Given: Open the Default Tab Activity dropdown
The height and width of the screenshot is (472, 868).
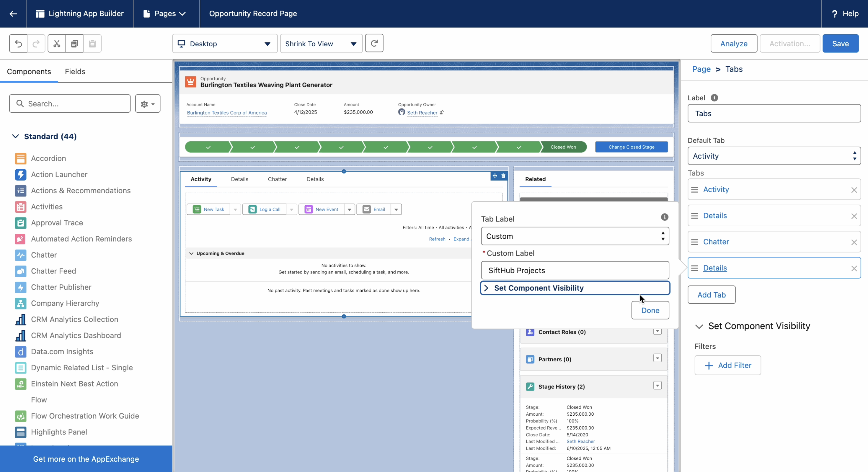Looking at the screenshot, I should click(x=774, y=156).
